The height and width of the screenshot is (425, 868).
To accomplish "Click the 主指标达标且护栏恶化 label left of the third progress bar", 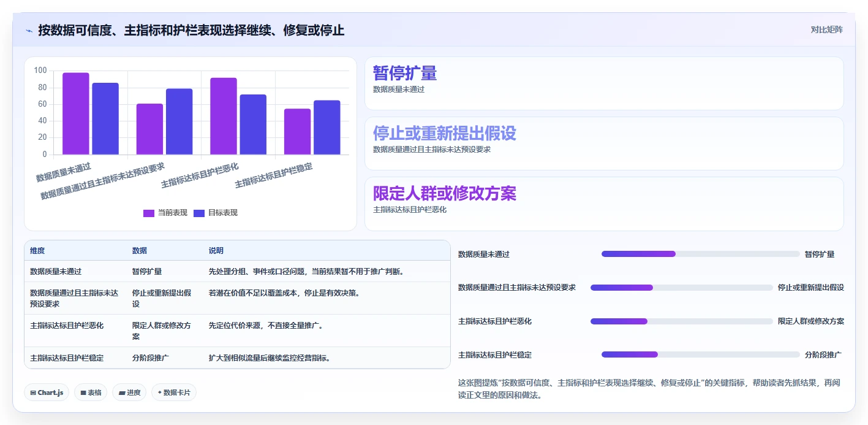I will 495,321.
